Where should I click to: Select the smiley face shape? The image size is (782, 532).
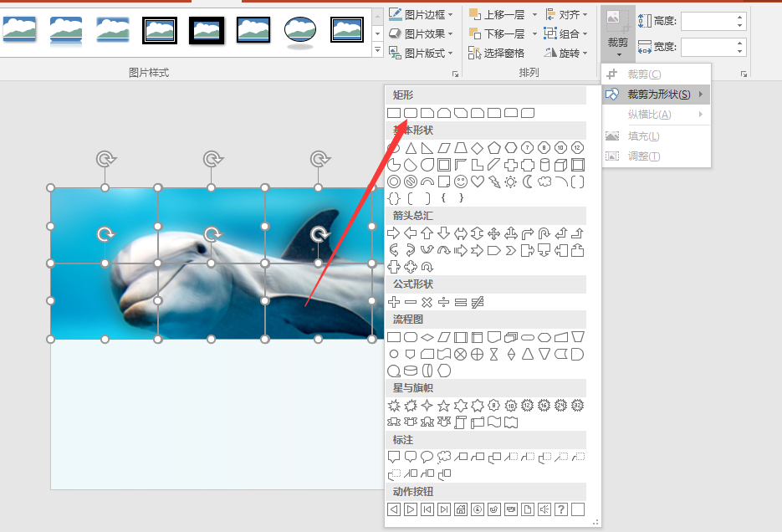(x=461, y=182)
